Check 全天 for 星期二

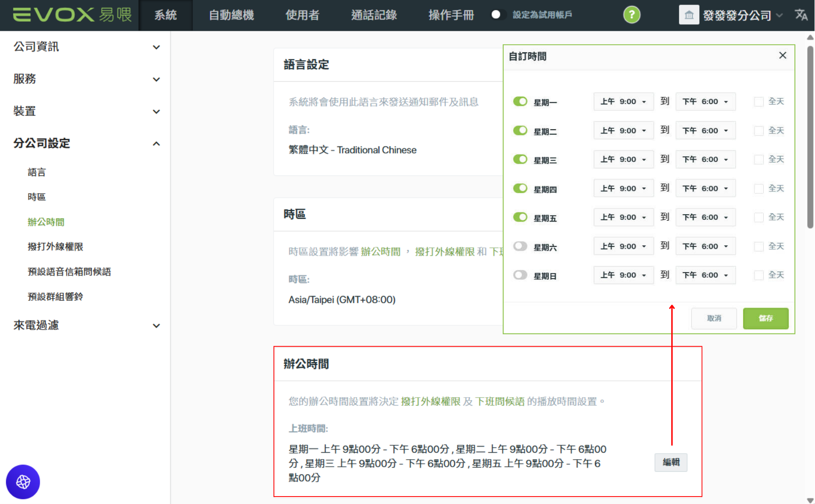click(x=759, y=131)
